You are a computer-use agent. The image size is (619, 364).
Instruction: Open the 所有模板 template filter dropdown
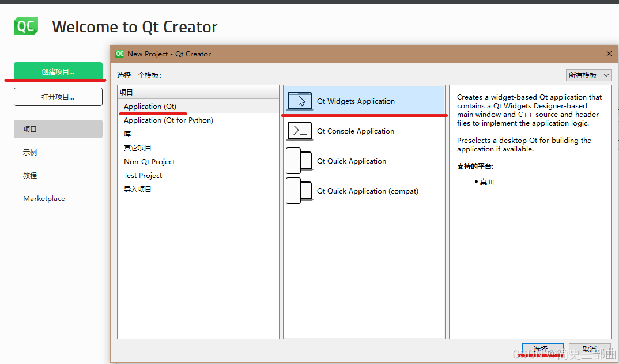(x=588, y=75)
